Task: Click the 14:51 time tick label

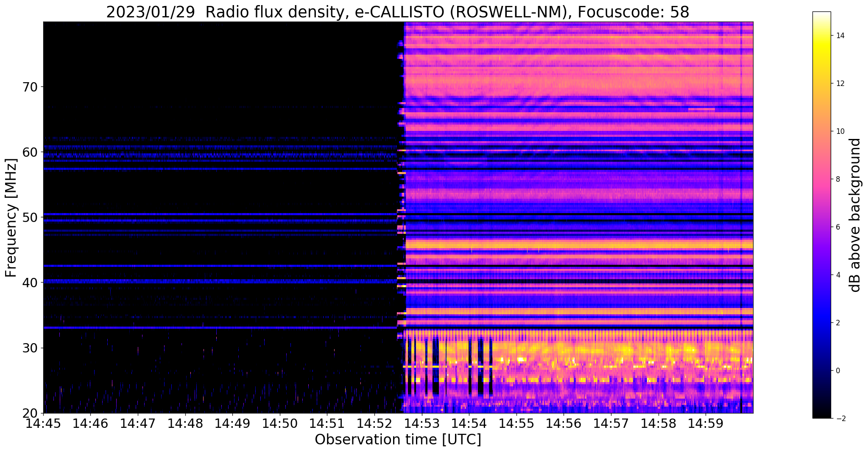Action: click(327, 423)
